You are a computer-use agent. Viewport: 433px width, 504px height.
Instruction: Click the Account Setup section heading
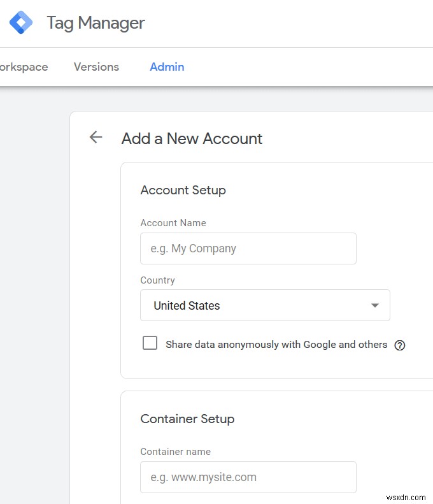183,191
